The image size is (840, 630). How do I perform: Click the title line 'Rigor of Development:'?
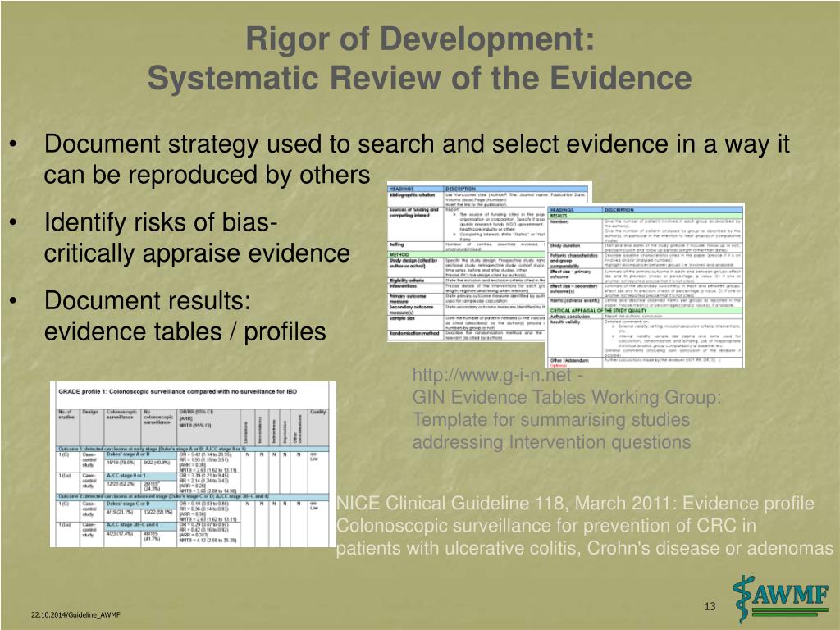pyautogui.click(x=420, y=39)
